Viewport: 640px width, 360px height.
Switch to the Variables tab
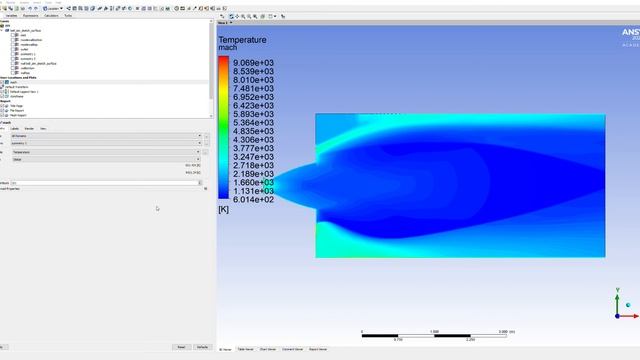11,16
